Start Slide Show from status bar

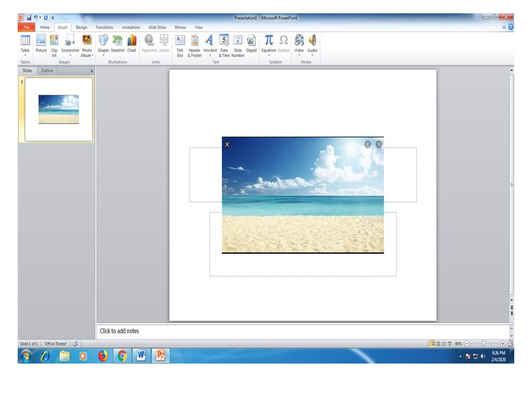[x=449, y=344]
